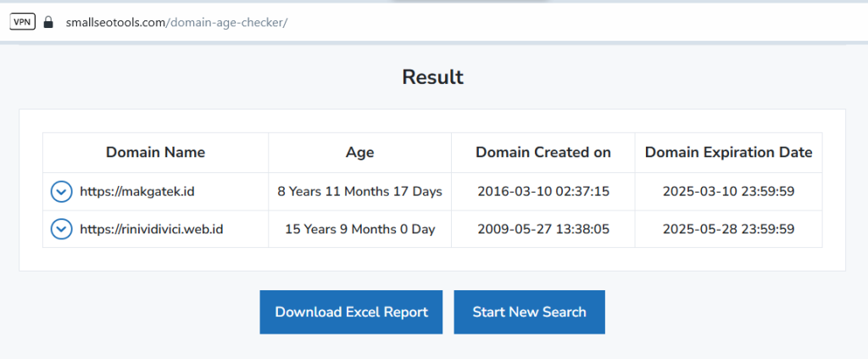Expand the makgatek.id row chevron
The height and width of the screenshot is (359, 868).
[x=61, y=192]
